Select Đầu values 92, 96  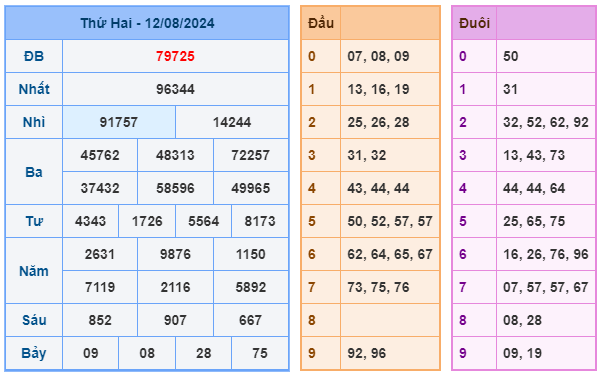tap(367, 353)
